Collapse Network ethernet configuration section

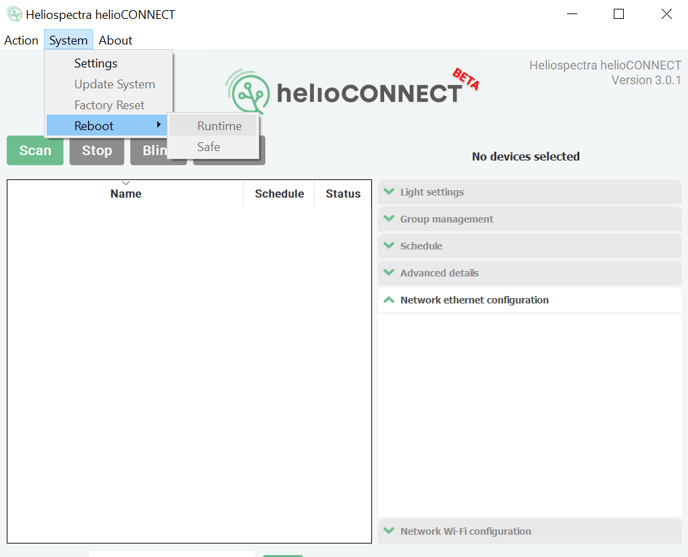click(x=530, y=300)
